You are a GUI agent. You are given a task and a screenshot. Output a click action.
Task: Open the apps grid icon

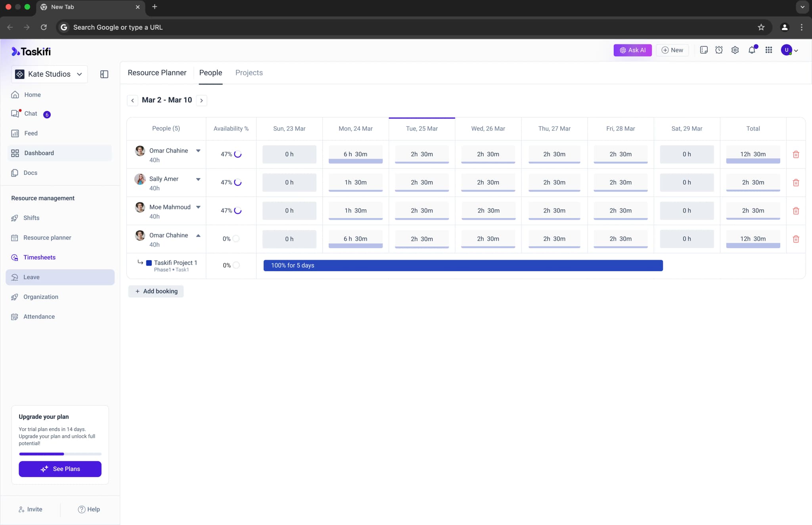[768, 50]
